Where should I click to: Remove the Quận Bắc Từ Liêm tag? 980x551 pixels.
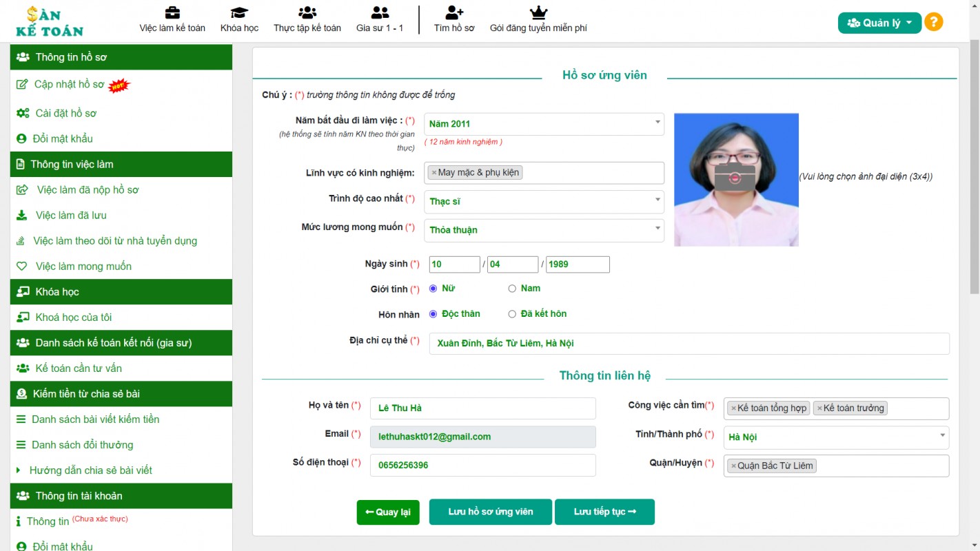point(733,466)
